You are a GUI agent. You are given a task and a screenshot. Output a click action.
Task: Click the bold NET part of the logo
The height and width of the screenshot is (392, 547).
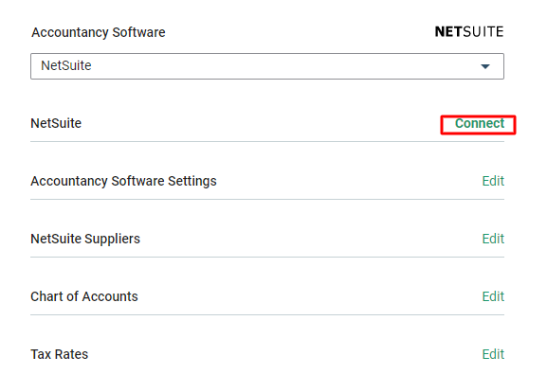(x=448, y=32)
